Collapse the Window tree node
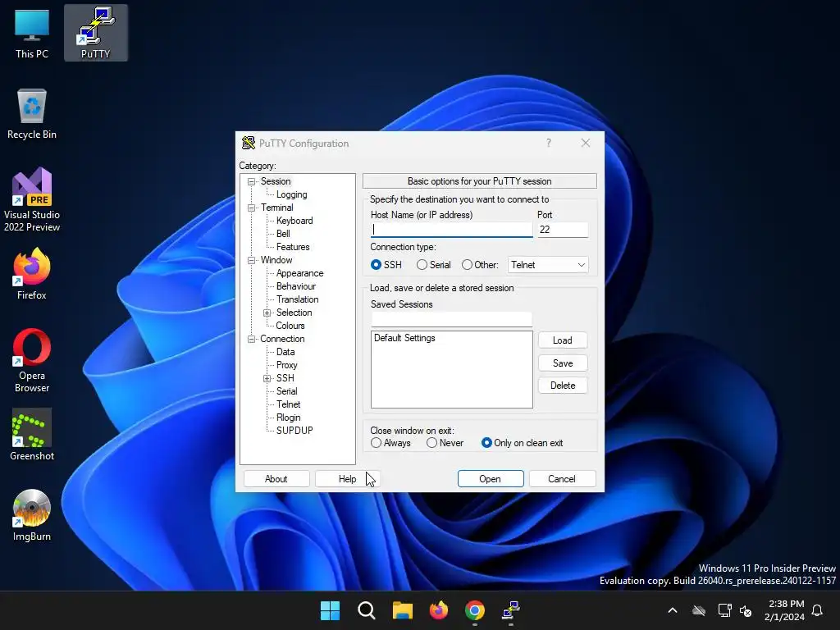 click(251, 260)
